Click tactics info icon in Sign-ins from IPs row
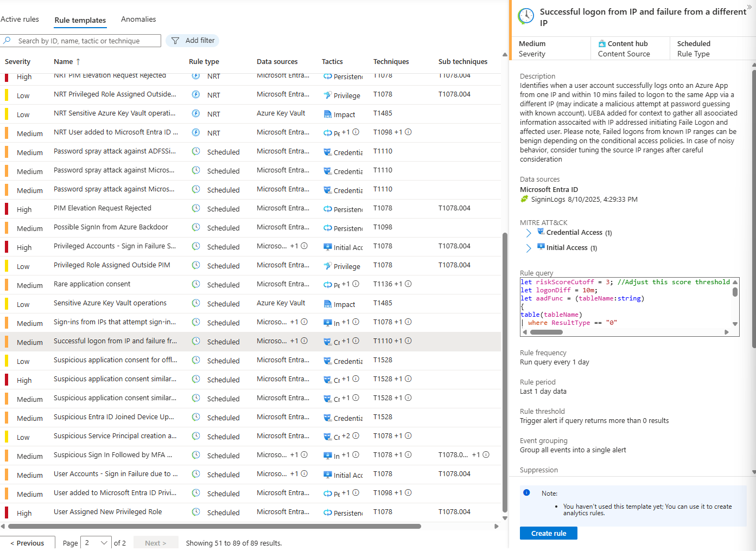This screenshot has height=551, width=756. (356, 322)
